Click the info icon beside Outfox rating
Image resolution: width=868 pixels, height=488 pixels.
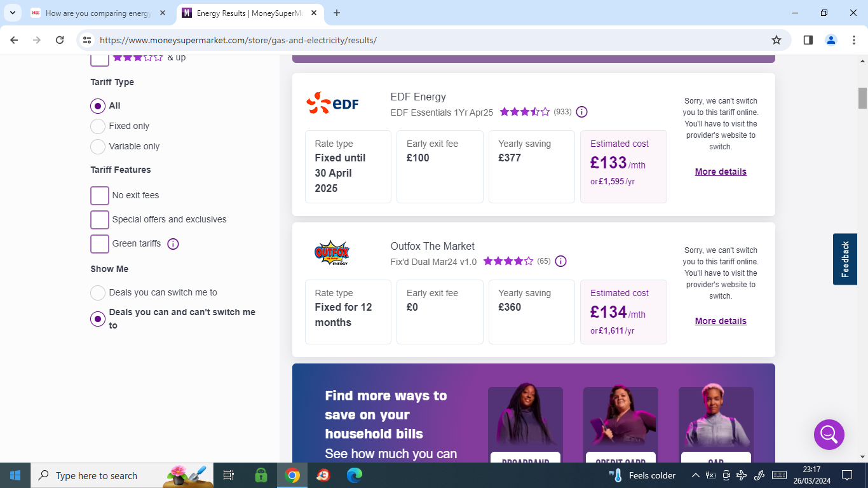(x=560, y=261)
